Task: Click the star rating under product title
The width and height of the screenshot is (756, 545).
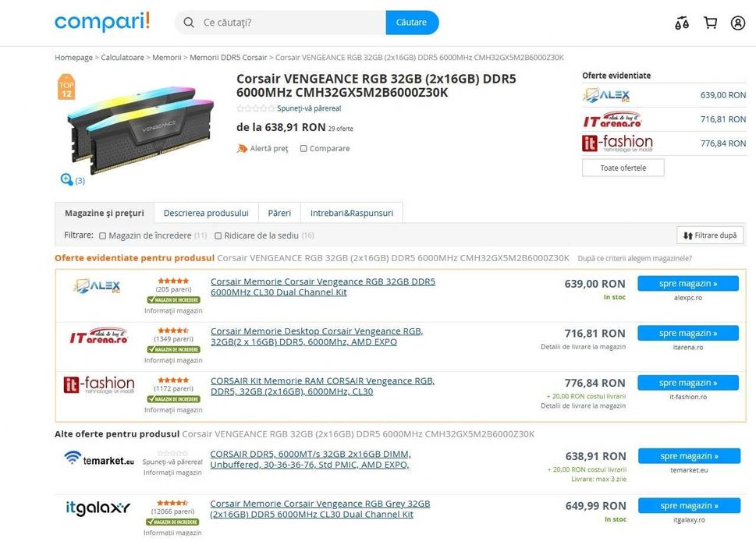Action: [x=256, y=108]
